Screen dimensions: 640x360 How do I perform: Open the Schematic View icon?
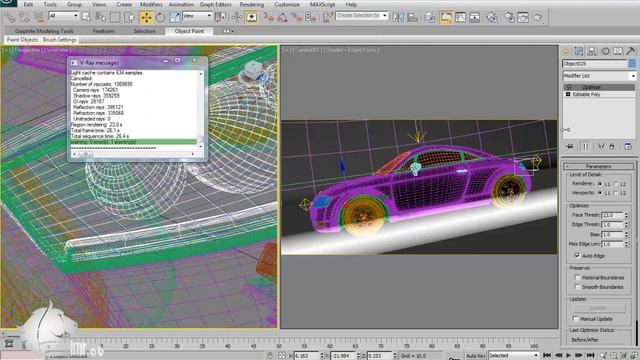475,17
